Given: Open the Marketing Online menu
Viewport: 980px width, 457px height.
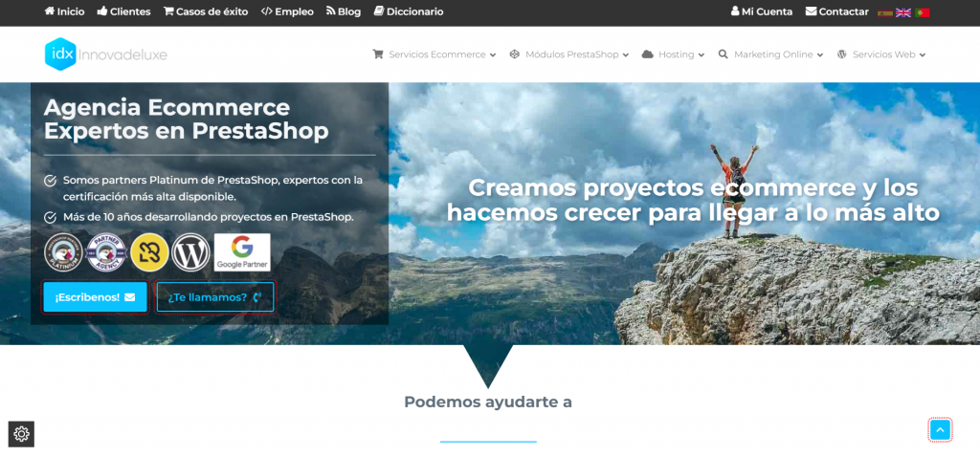Looking at the screenshot, I should [771, 54].
